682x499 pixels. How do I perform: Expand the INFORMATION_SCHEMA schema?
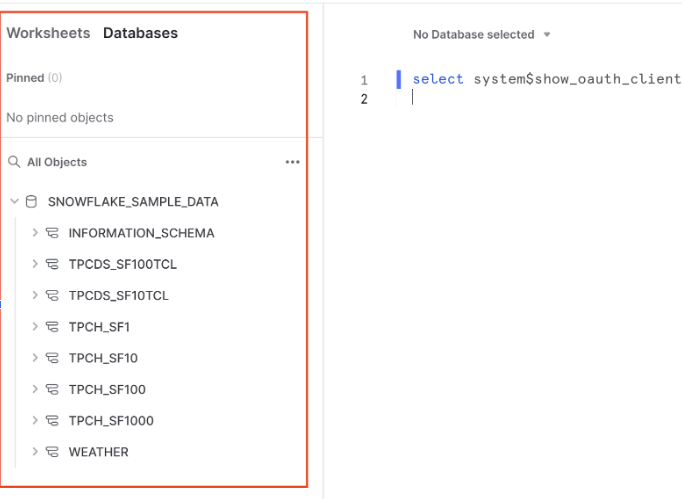(35, 233)
